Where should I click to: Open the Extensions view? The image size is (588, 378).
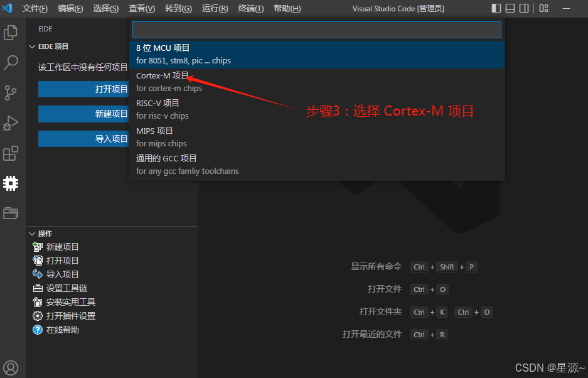pyautogui.click(x=11, y=153)
